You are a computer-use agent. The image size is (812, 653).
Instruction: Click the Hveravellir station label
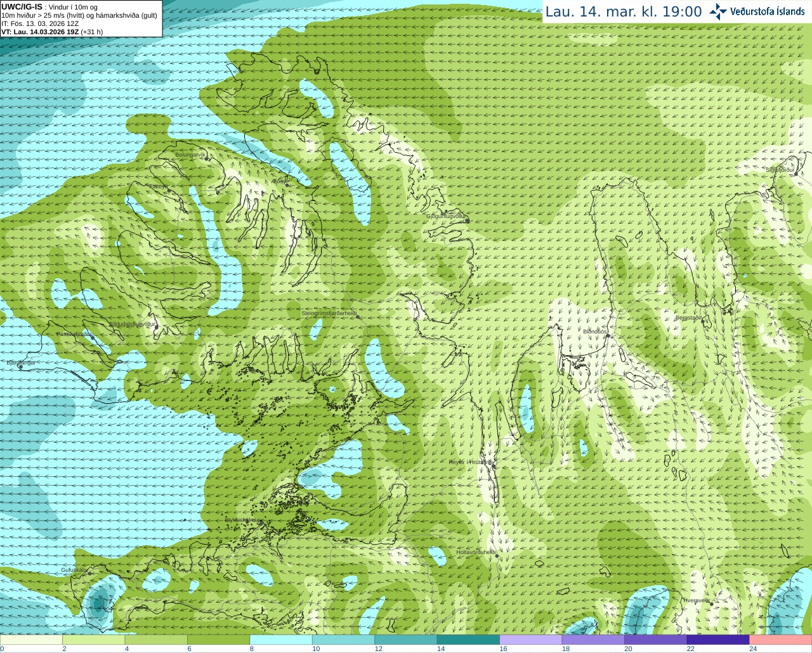pyautogui.click(x=697, y=600)
